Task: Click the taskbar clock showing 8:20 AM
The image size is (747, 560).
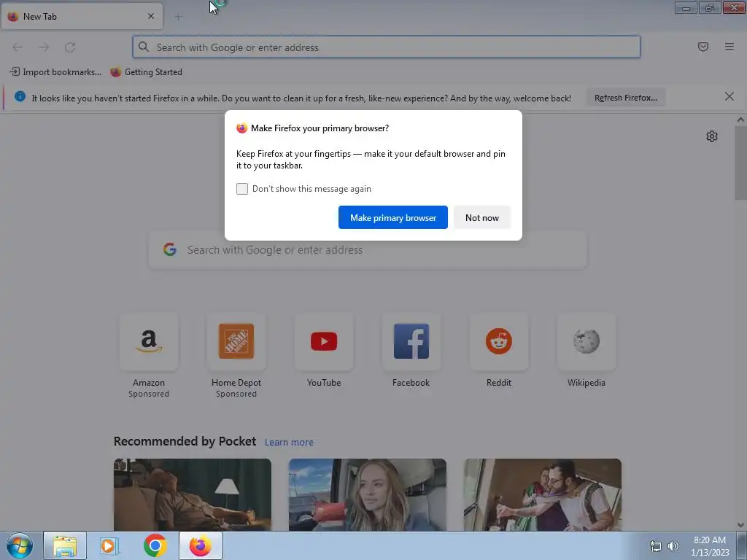Action: (x=709, y=546)
